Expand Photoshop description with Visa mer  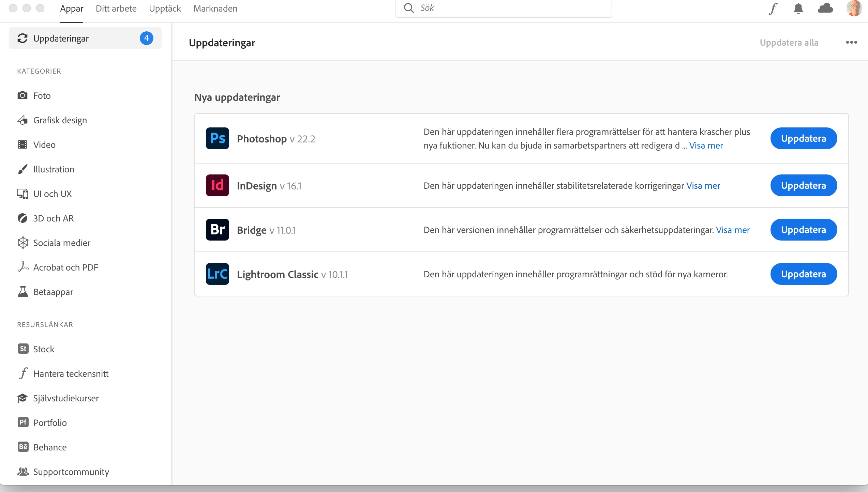706,145
